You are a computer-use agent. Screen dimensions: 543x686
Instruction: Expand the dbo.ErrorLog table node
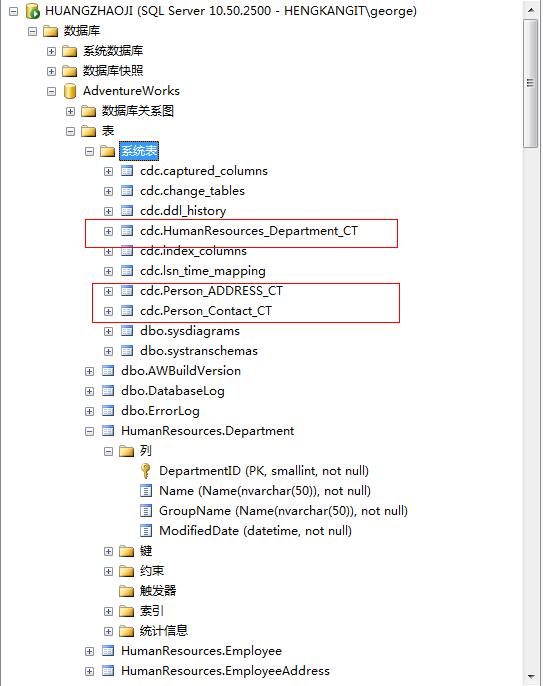[90, 412]
